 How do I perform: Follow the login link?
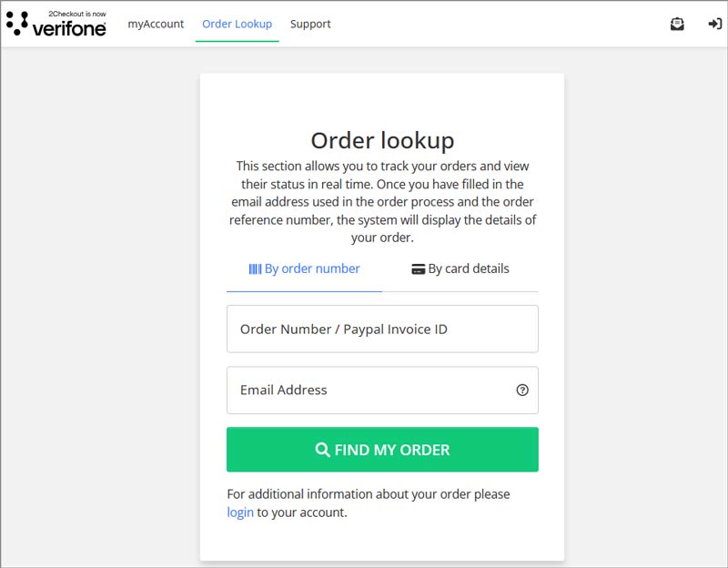point(240,512)
